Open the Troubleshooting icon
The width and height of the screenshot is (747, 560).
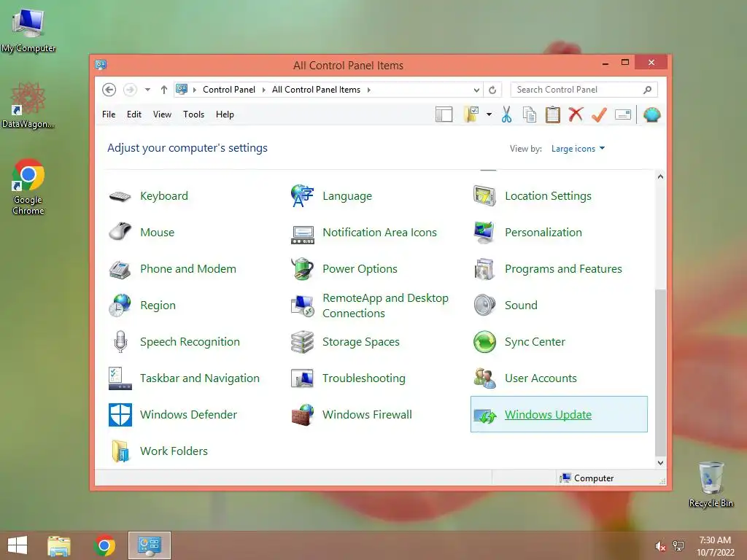(302, 378)
